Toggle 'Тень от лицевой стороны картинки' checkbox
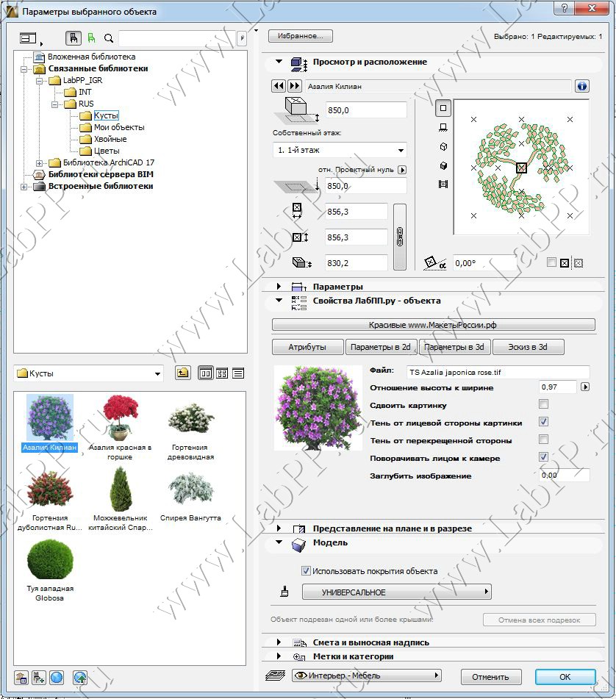The height and width of the screenshot is (699, 616). 543,422
